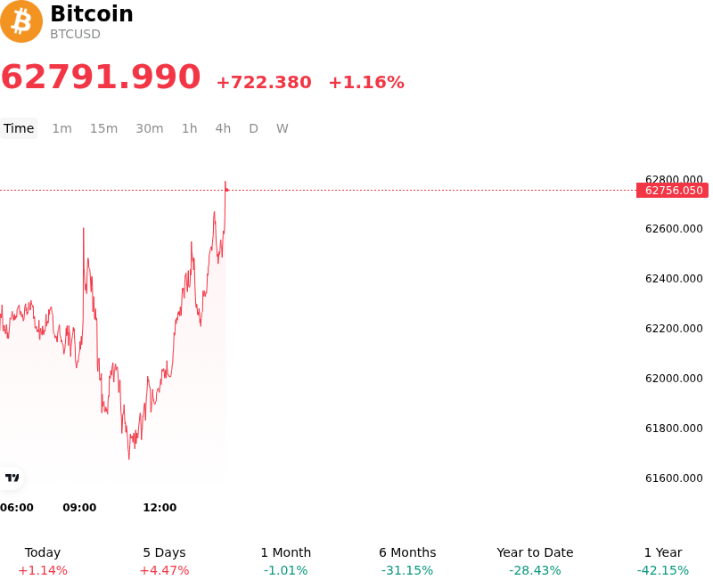The height and width of the screenshot is (588, 713).
Task: Click the red 62756.050 price label
Action: (x=672, y=191)
